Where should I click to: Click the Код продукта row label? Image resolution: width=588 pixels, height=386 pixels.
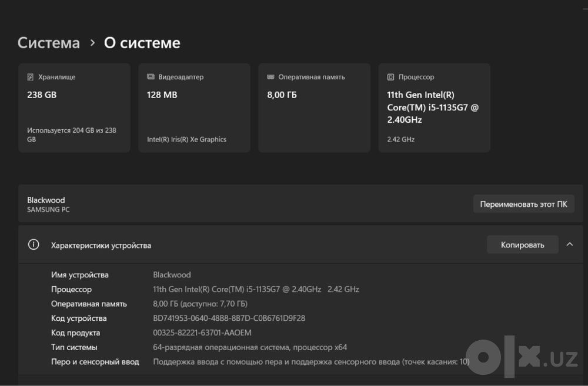click(x=75, y=333)
